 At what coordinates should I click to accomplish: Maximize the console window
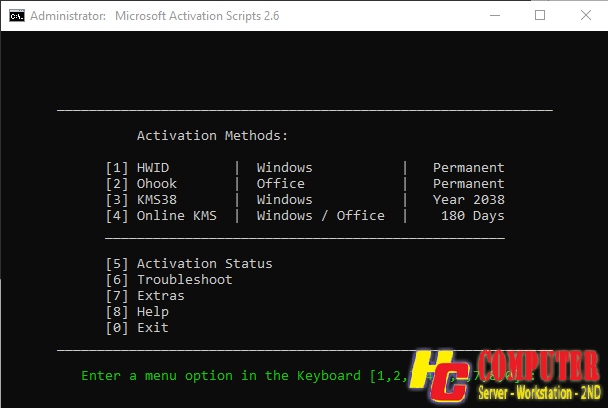[x=540, y=16]
